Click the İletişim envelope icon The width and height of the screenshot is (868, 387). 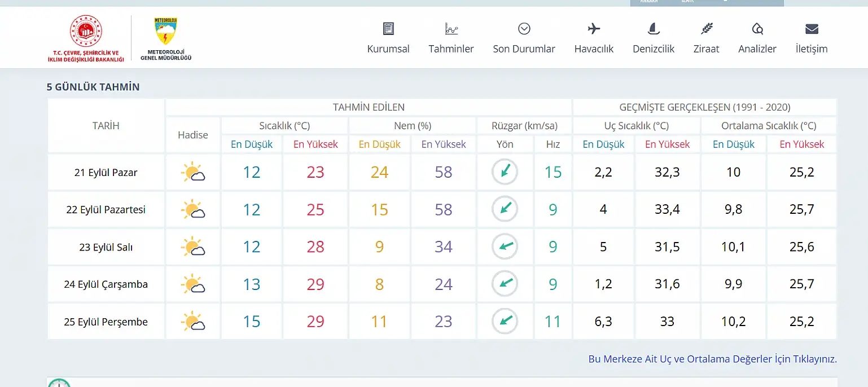point(812,29)
